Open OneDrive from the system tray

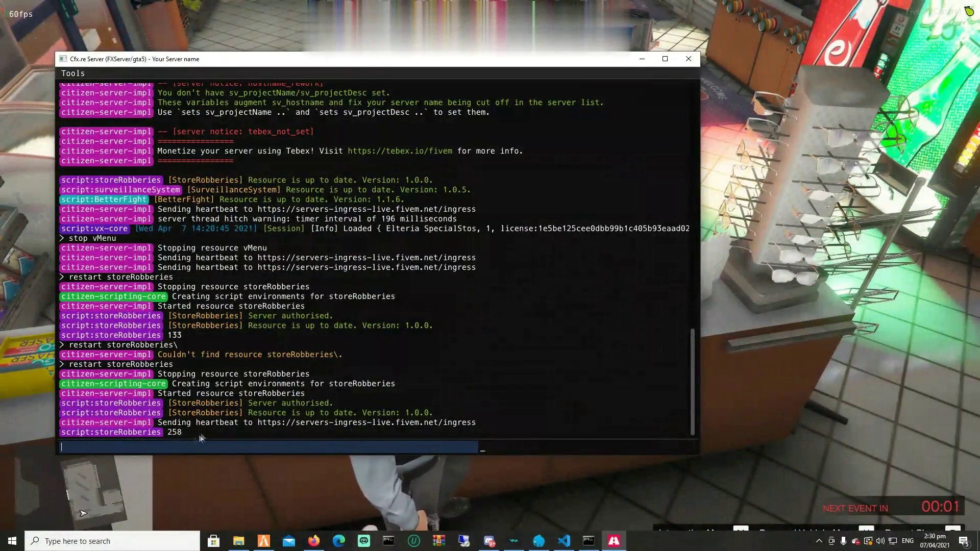tap(856, 541)
